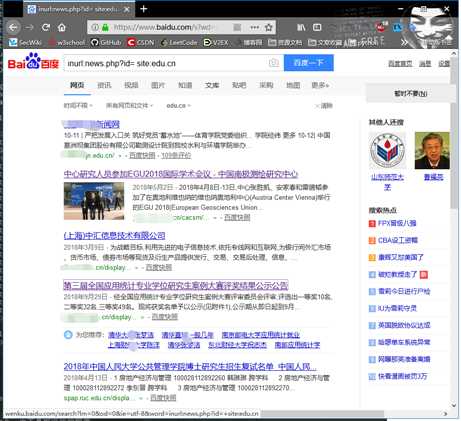Open a new tab with the plus icon
Screen dimensions: 461x421
point(144,9)
